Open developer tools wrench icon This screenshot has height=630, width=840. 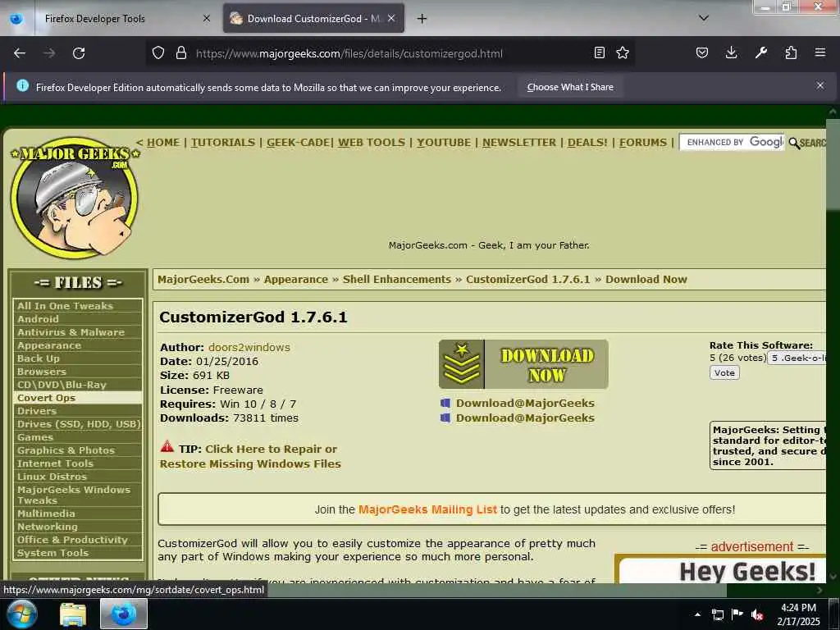click(x=760, y=52)
